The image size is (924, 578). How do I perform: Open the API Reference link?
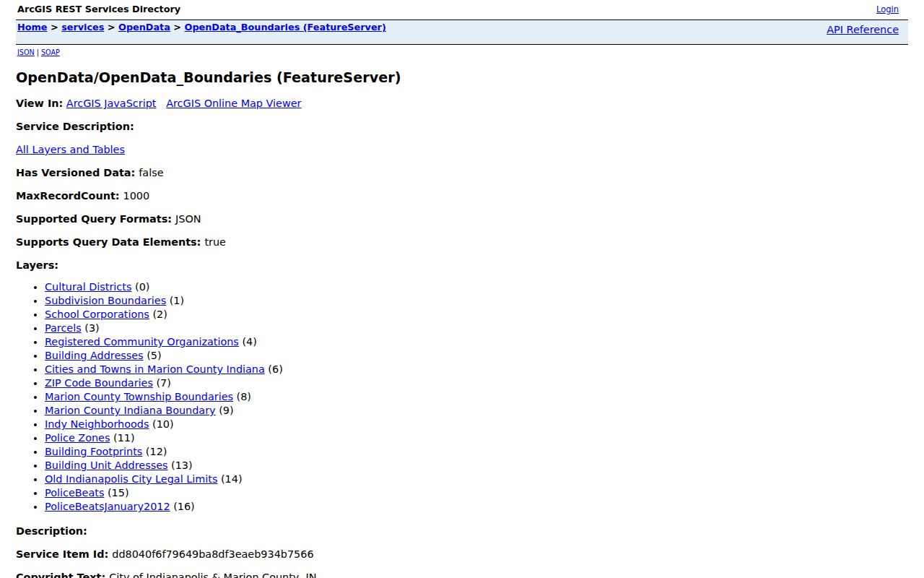click(x=863, y=30)
